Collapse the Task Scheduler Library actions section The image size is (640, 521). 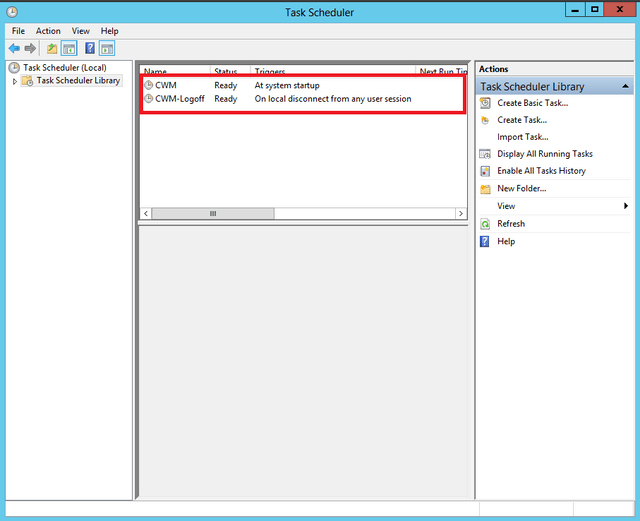[625, 86]
